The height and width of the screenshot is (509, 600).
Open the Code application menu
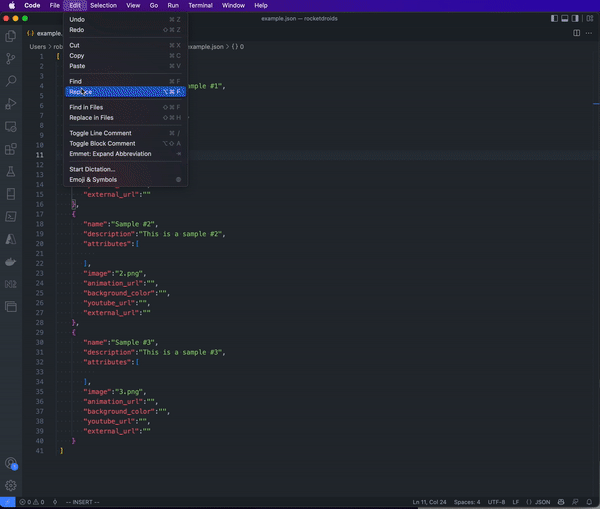(x=32, y=5)
